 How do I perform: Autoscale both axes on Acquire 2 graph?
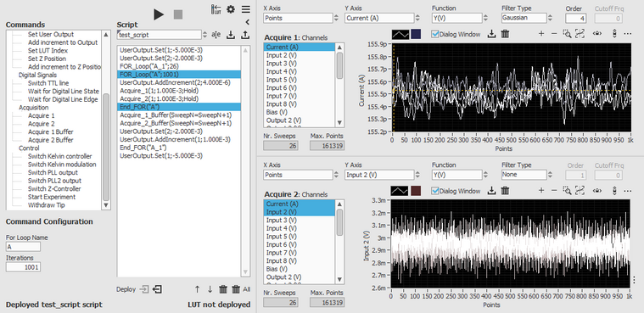tap(580, 191)
